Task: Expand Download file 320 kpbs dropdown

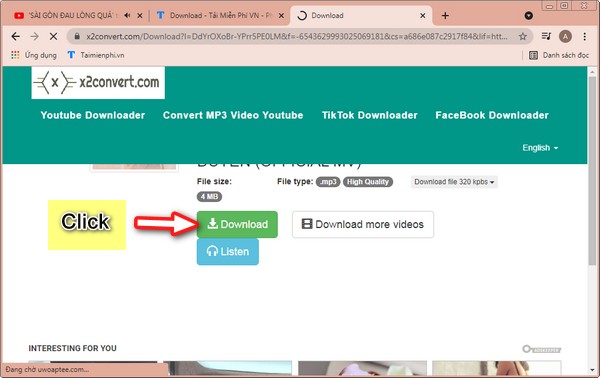Action: tap(454, 182)
